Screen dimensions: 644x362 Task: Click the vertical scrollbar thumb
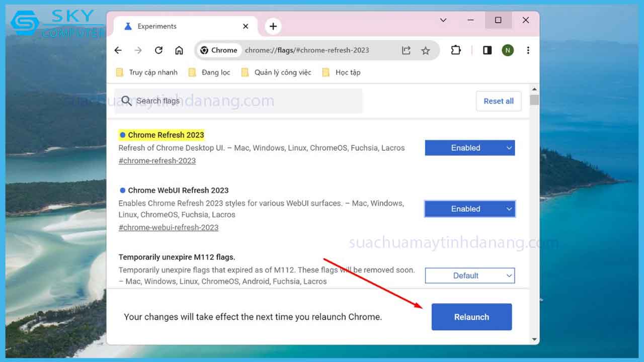534,100
